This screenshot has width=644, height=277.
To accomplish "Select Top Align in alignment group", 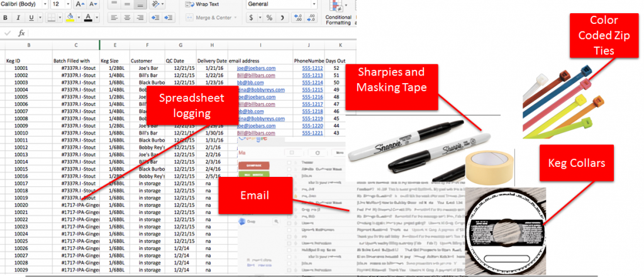I will pyautogui.click(x=114, y=4).
